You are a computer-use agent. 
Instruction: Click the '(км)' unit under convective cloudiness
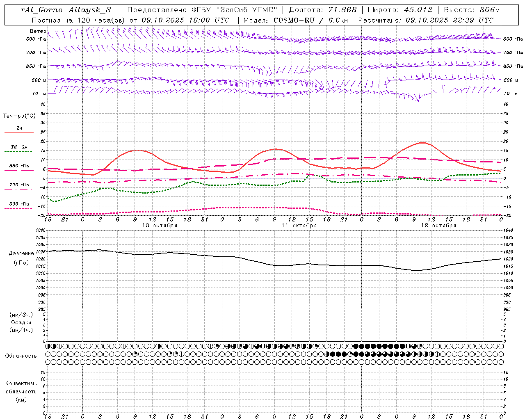tap(21, 399)
